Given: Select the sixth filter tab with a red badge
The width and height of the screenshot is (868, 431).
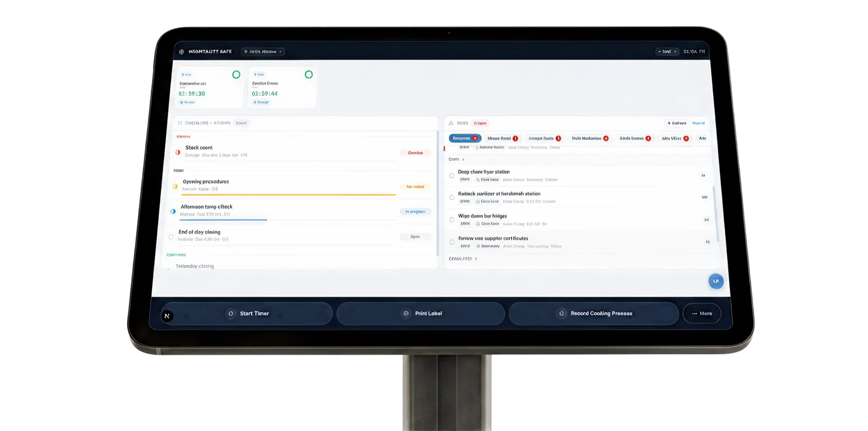Looking at the screenshot, I should point(675,138).
